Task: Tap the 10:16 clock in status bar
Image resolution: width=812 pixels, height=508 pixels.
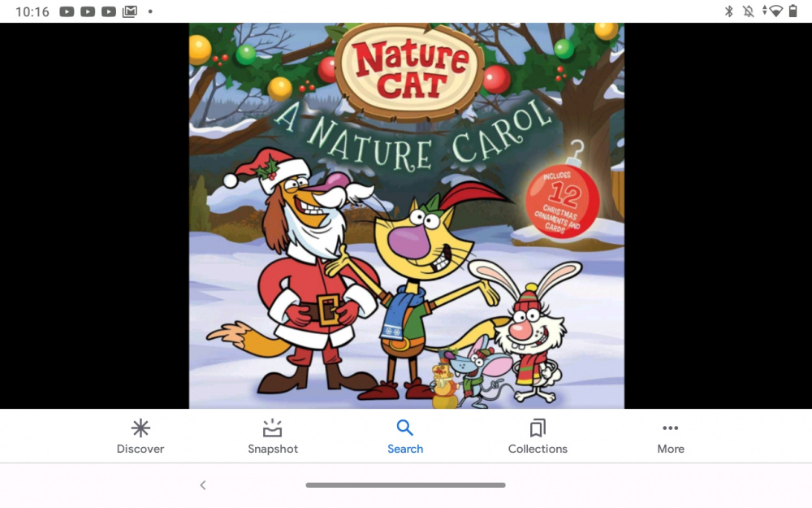Action: [x=32, y=11]
